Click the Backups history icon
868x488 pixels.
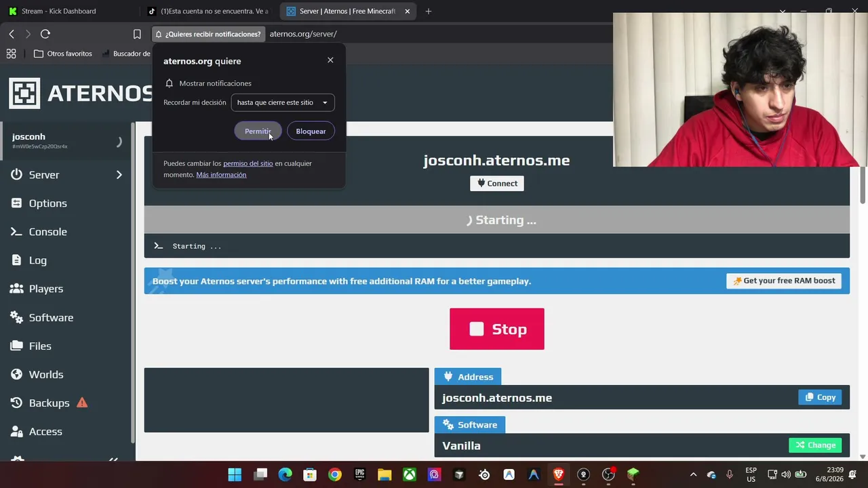[x=17, y=403]
